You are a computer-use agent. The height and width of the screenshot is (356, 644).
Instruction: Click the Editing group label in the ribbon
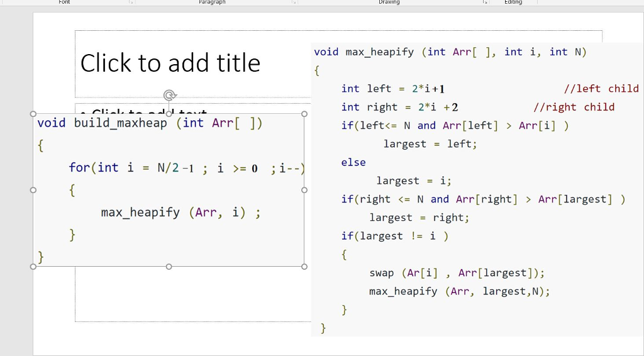513,2
